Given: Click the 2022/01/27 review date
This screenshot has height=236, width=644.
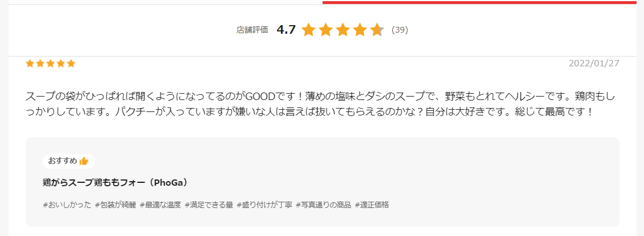Looking at the screenshot, I should 594,63.
